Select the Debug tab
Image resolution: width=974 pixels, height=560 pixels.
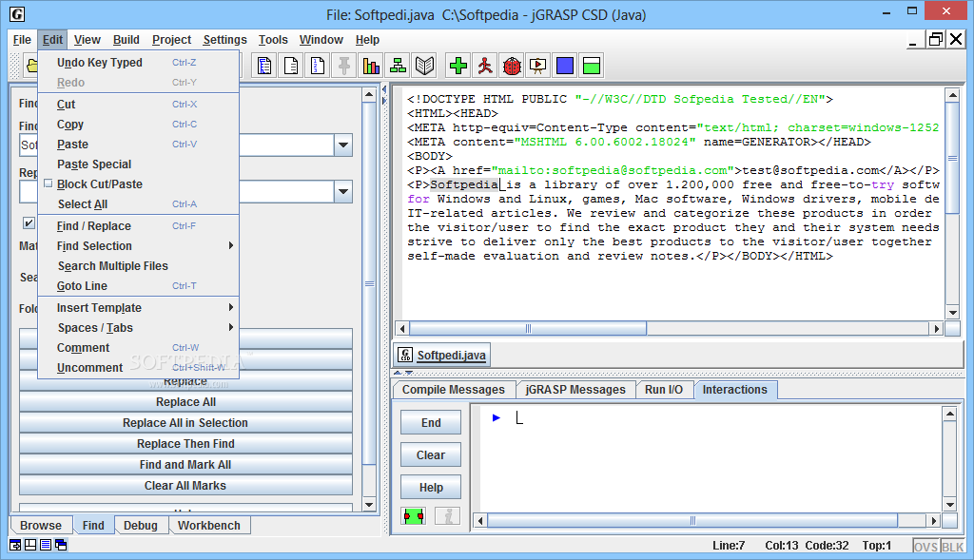coord(141,525)
